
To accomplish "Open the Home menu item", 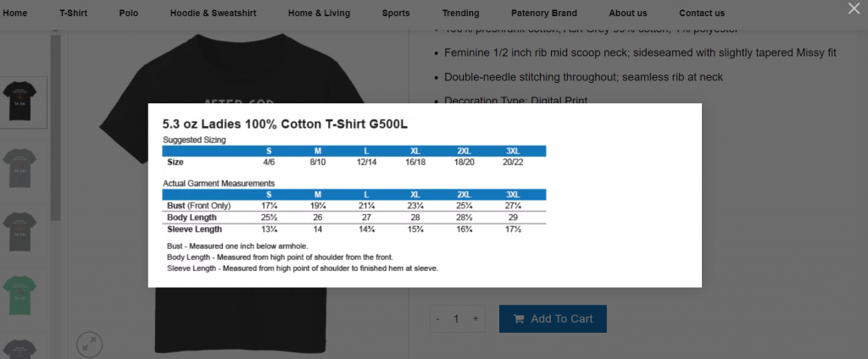I will (15, 14).
